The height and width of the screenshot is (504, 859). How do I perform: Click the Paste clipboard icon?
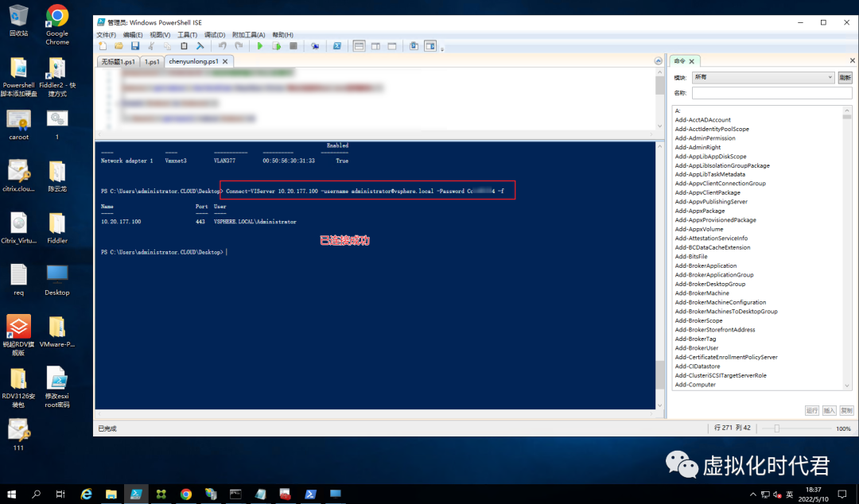184,47
